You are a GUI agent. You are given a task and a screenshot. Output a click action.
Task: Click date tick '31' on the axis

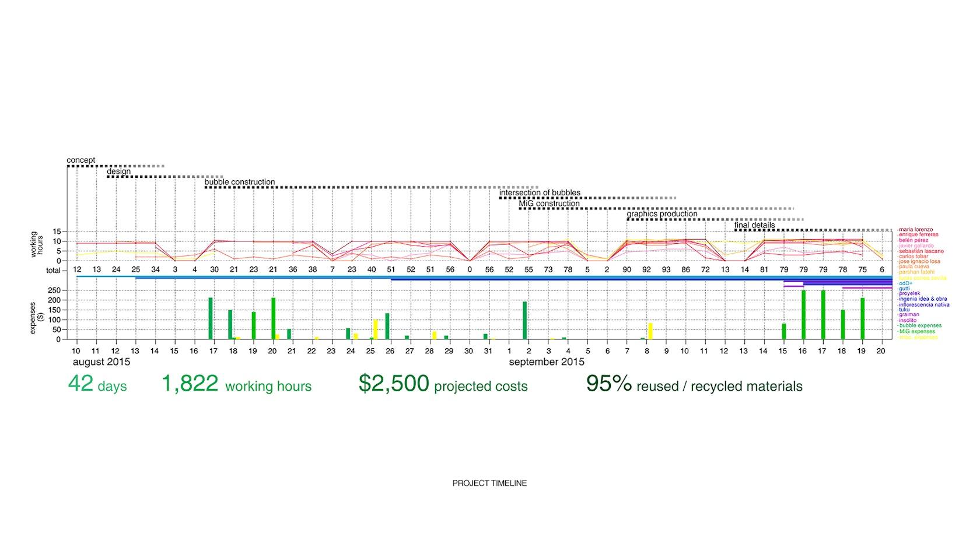pos(488,351)
